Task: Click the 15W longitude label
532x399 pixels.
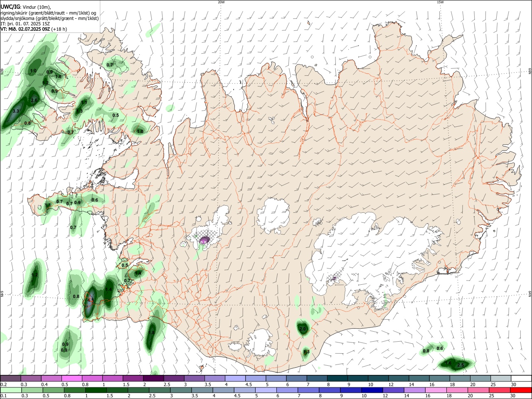Action: tap(440, 2)
